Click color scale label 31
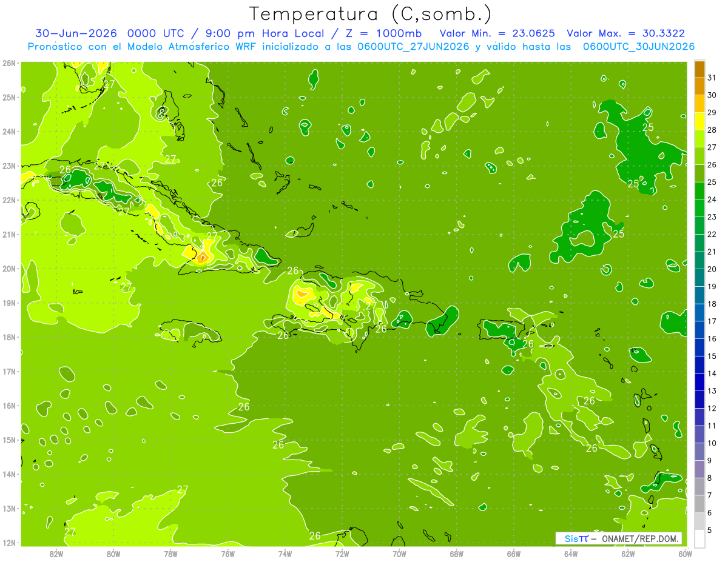728x562 pixels. (x=712, y=78)
